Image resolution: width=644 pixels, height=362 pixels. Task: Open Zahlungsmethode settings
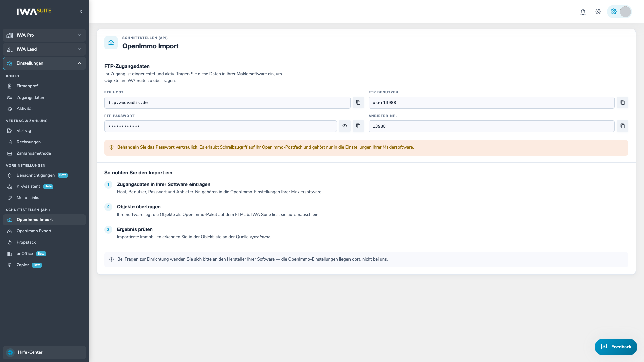pyautogui.click(x=44, y=153)
